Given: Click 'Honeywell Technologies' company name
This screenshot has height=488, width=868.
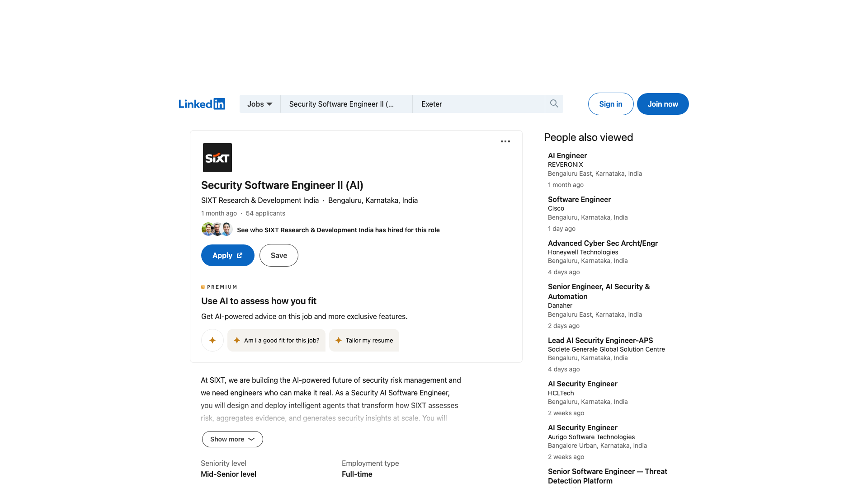Looking at the screenshot, I should (583, 252).
